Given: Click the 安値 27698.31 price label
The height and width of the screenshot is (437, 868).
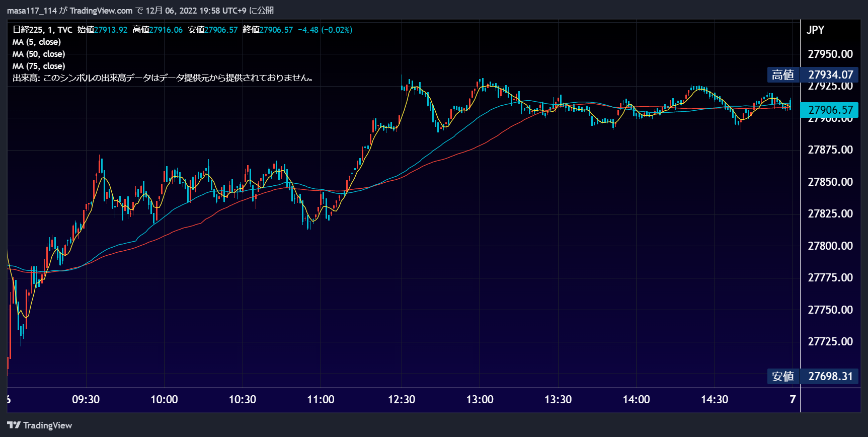Looking at the screenshot, I should (813, 376).
